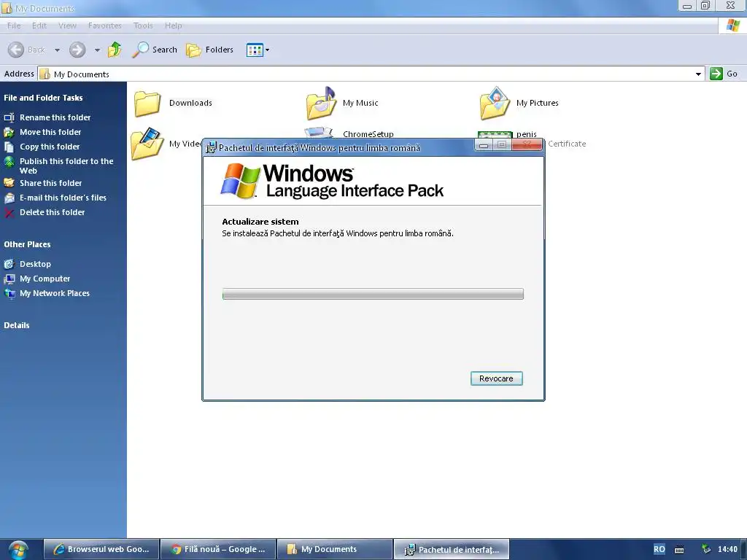Screen dimensions: 747x560
Task: Open the Forward history dropdown arrow
Action: (97, 50)
